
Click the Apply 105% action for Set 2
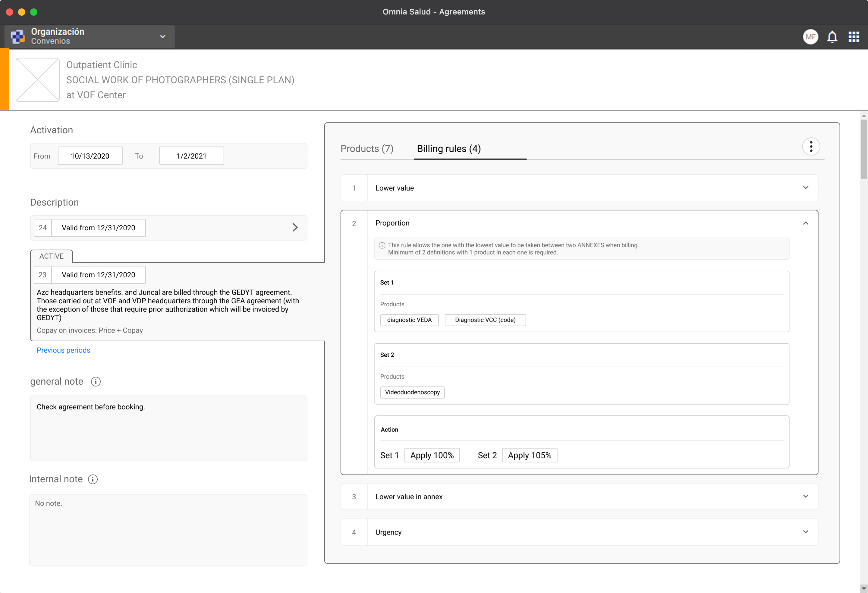tap(529, 455)
